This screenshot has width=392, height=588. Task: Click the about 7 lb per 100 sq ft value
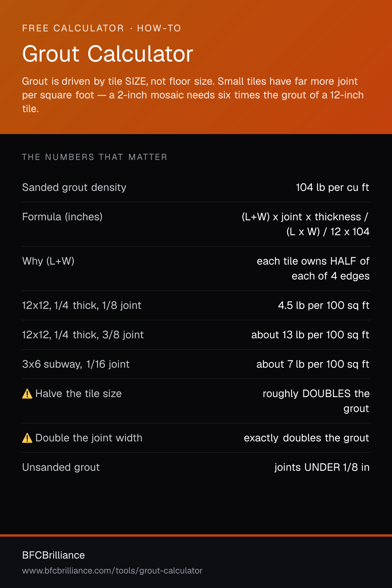(313, 364)
